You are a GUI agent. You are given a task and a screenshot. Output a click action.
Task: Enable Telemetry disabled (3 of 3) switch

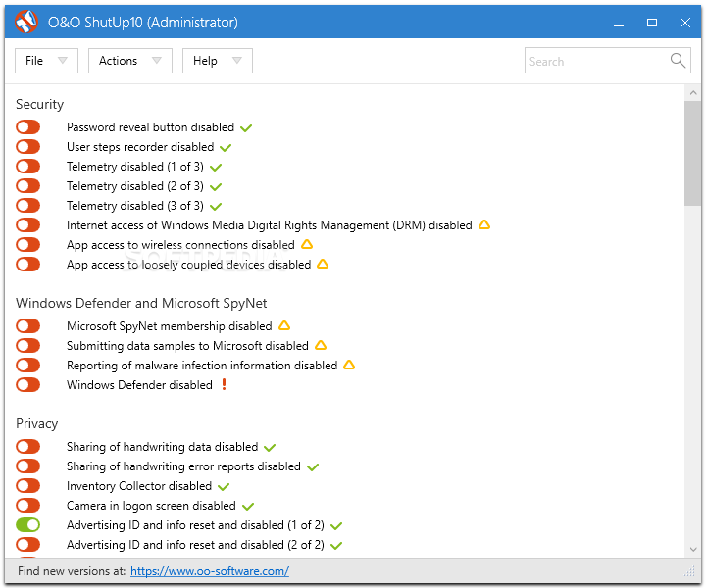27,205
